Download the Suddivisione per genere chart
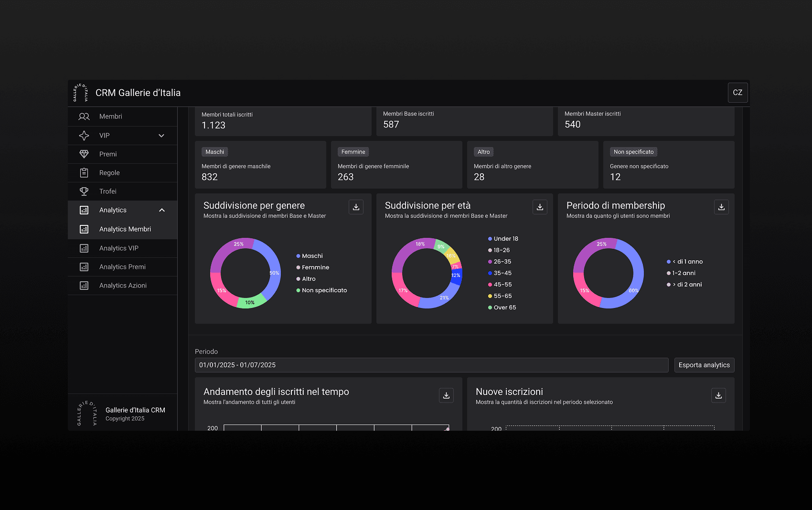 click(356, 207)
